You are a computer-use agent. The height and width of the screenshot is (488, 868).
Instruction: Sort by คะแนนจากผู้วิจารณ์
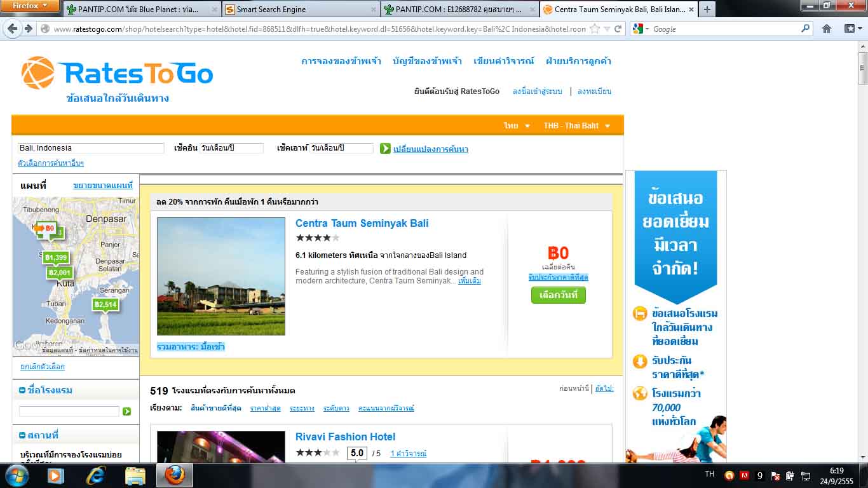coord(386,409)
